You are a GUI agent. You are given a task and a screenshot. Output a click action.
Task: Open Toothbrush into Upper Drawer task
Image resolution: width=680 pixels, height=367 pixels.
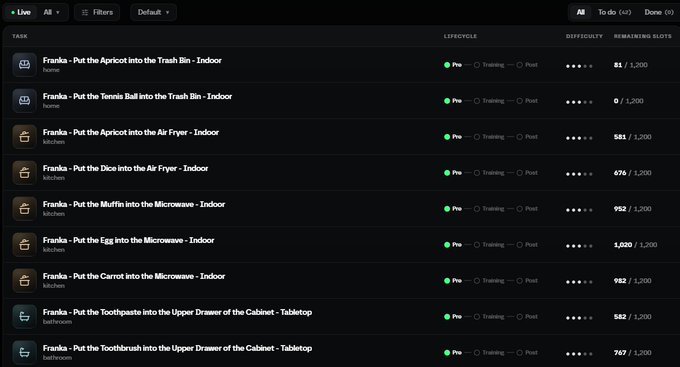click(x=177, y=348)
